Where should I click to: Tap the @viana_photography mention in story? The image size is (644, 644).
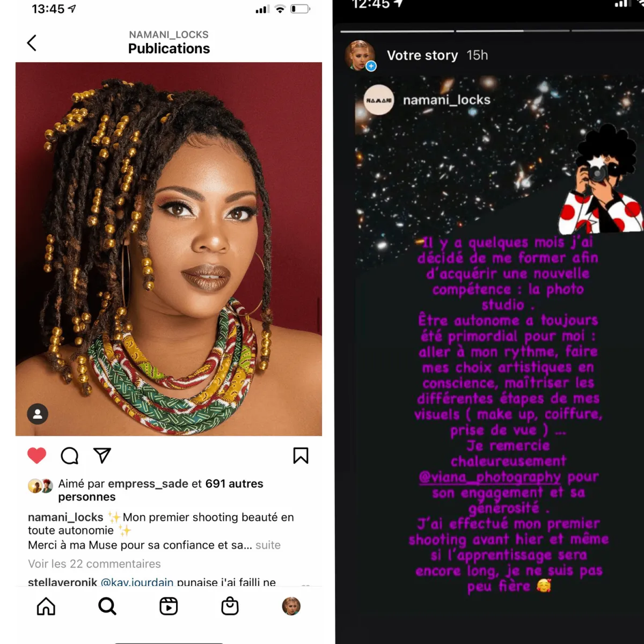point(490,477)
